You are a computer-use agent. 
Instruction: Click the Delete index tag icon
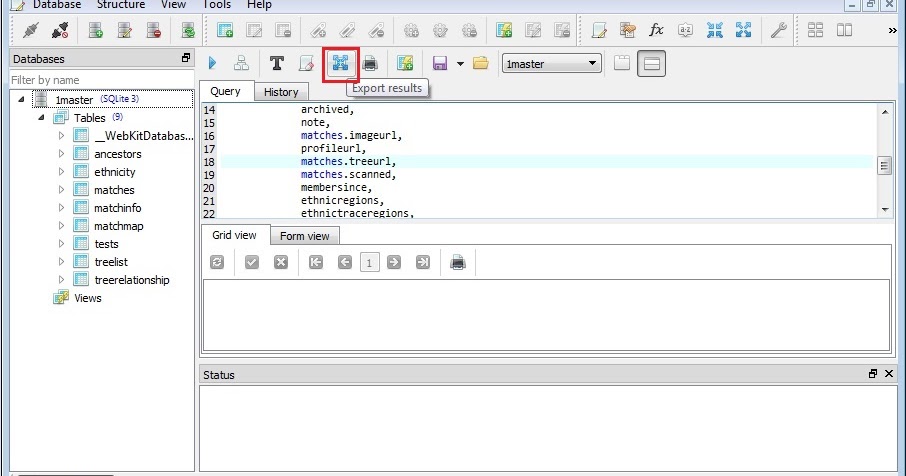click(376, 30)
